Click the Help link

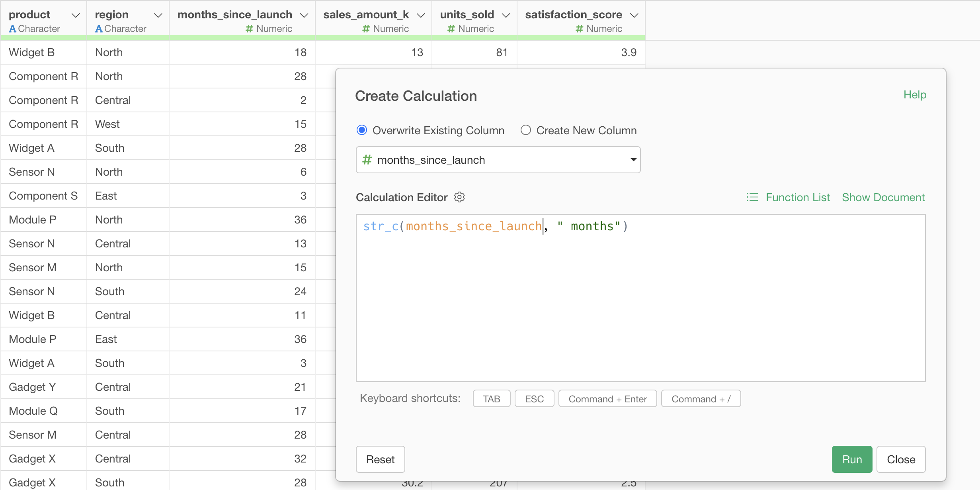pyautogui.click(x=914, y=95)
